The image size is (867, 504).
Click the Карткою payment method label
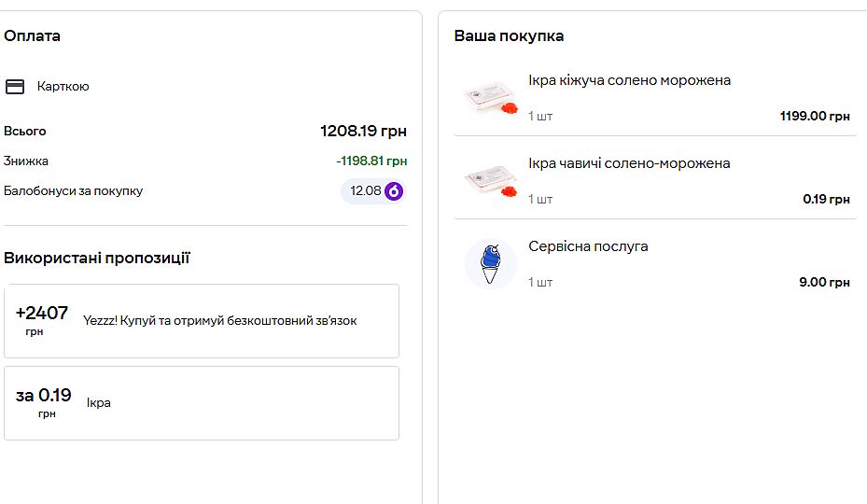[x=63, y=87]
